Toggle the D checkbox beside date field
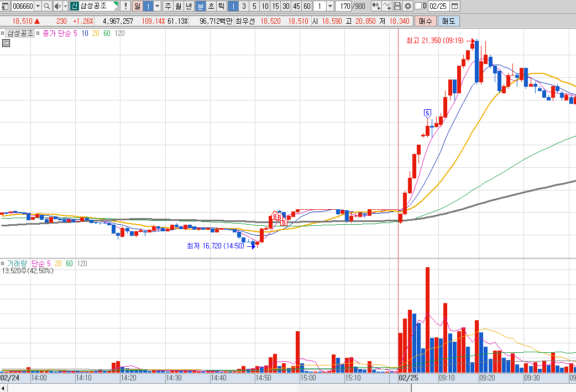576x392 pixels. [418, 6]
